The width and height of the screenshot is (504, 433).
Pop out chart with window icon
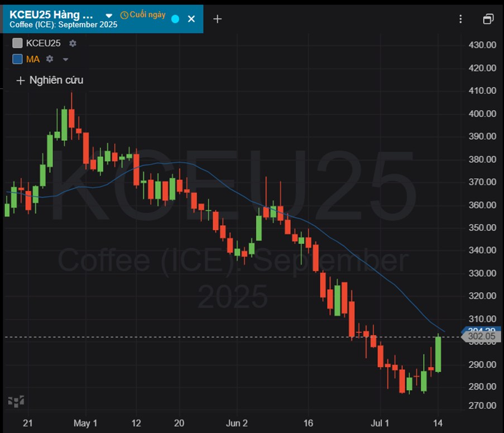(x=488, y=19)
